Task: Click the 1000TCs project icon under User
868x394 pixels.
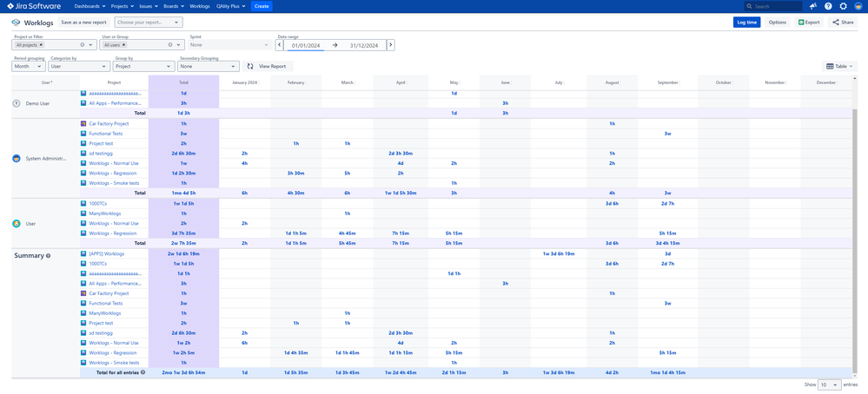Action: pyautogui.click(x=83, y=203)
